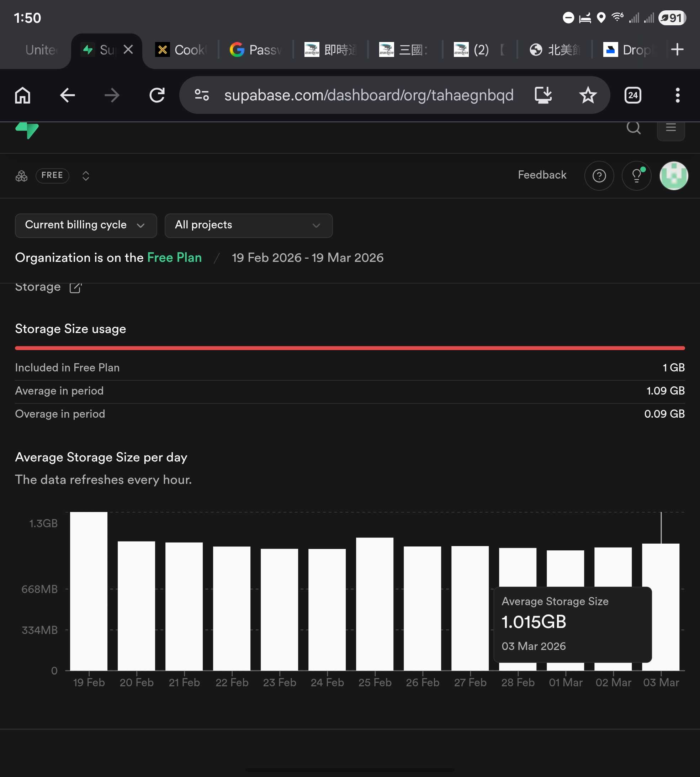The height and width of the screenshot is (777, 700).
Task: Open the dashboard hamburger navigation menu
Action: click(670, 128)
